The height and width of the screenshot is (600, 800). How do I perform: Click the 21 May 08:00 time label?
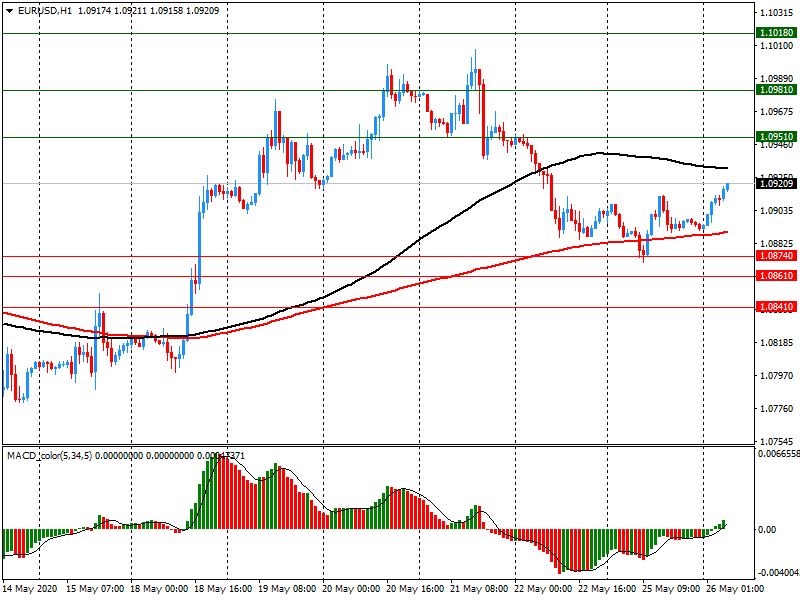pos(479,589)
